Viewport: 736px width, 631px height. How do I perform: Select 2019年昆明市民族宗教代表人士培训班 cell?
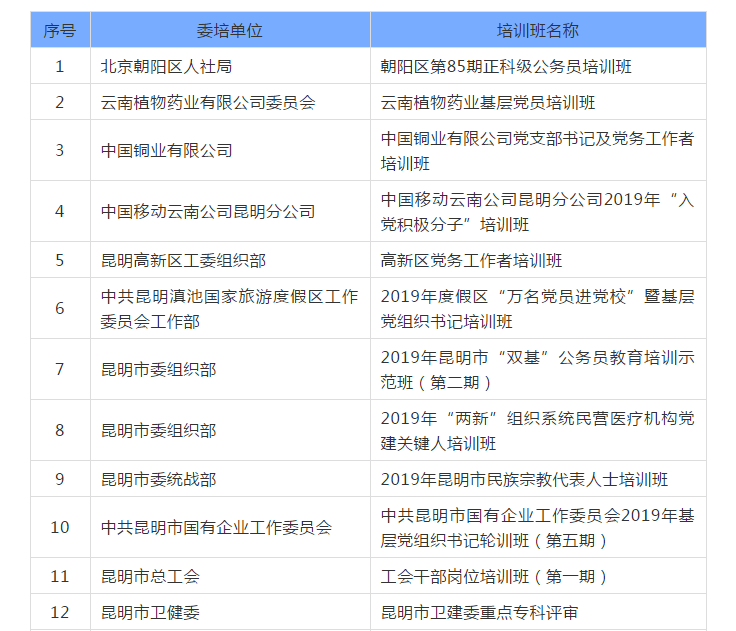point(538,479)
